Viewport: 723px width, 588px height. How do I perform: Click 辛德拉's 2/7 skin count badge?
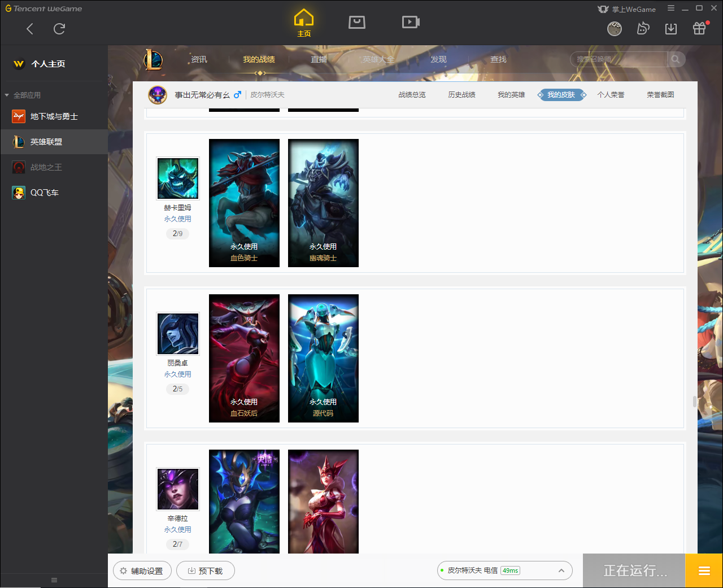[x=177, y=544]
